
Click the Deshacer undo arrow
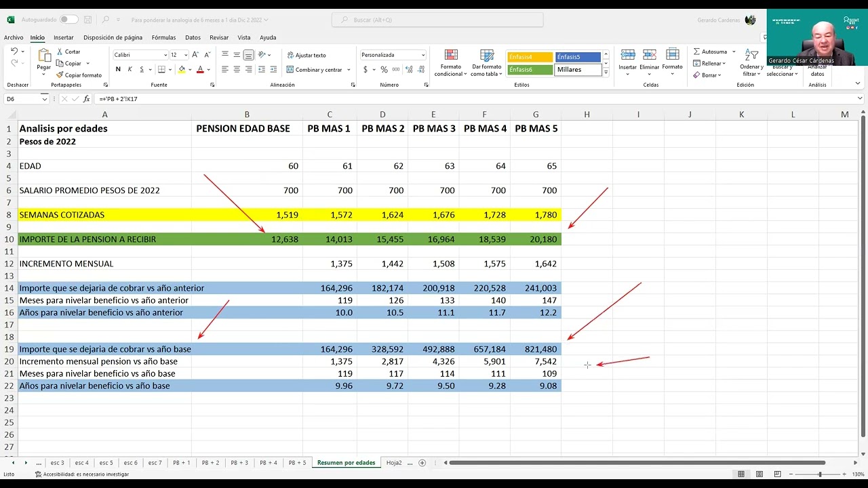pyautogui.click(x=14, y=52)
